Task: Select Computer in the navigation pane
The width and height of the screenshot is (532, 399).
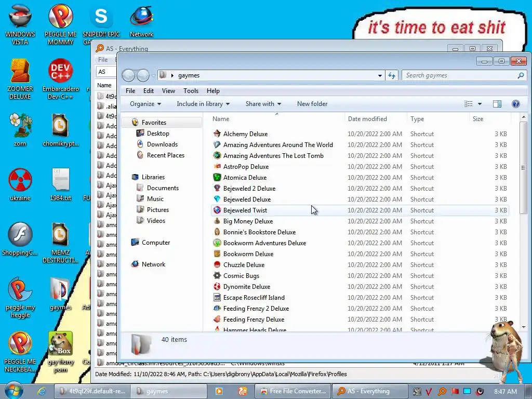Action: pyautogui.click(x=156, y=242)
